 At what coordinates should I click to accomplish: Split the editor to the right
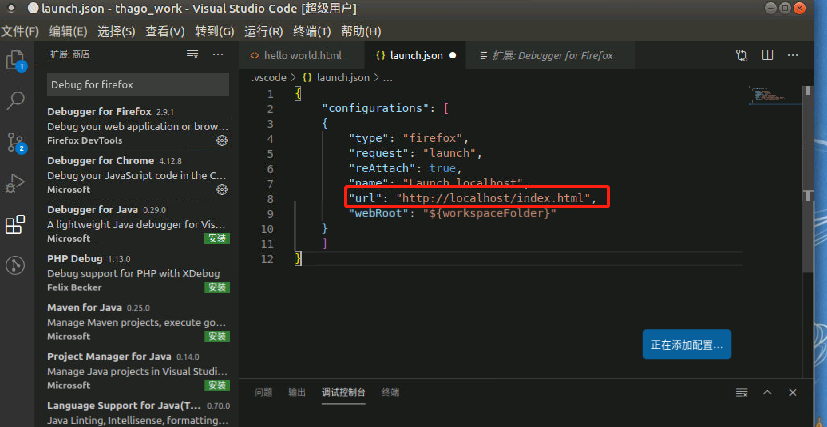click(767, 55)
